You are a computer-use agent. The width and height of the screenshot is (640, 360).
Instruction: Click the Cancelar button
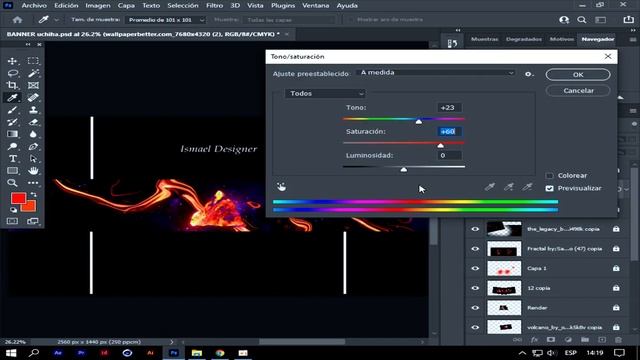578,91
